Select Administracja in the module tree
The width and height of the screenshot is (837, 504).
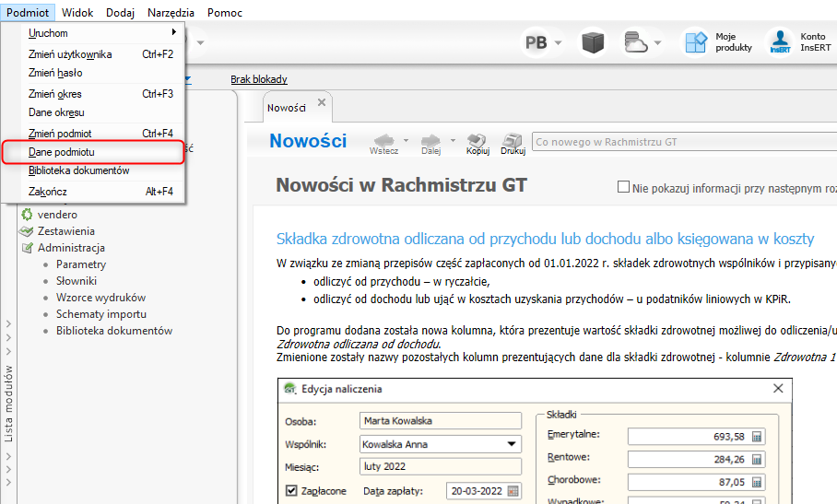(71, 248)
